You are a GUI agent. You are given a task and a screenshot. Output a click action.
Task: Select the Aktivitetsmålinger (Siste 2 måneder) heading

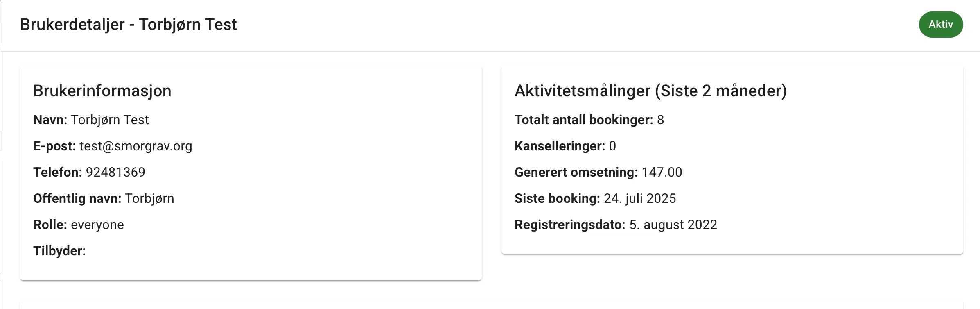pos(650,91)
